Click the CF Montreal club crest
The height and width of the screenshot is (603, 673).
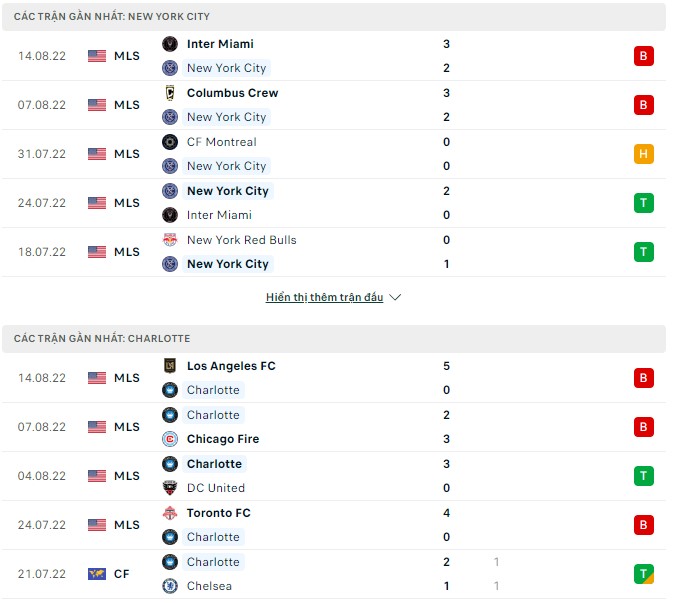169,142
